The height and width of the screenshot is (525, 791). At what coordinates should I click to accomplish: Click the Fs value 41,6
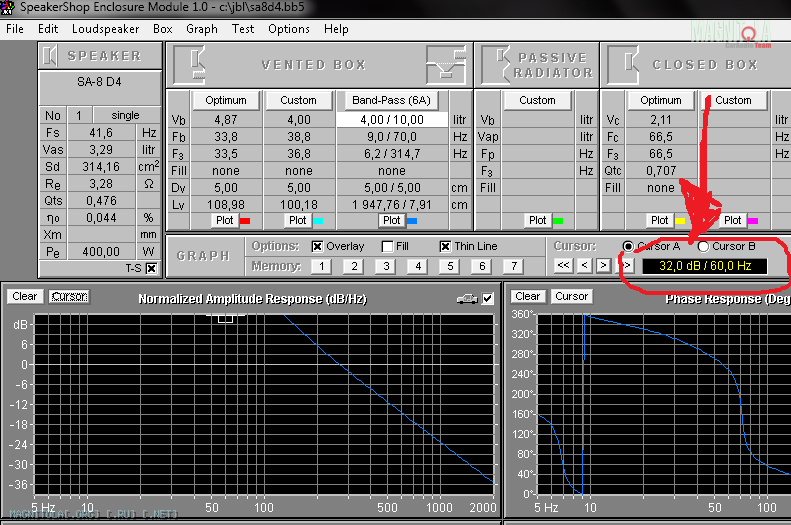(x=101, y=133)
